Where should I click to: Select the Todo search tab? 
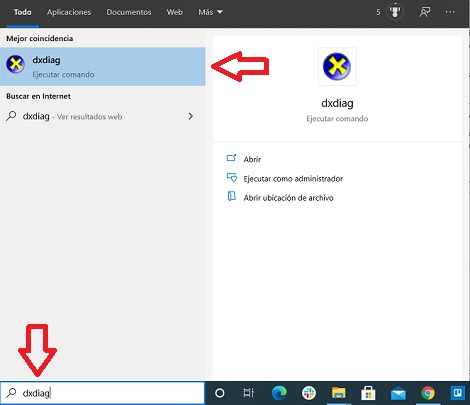point(22,12)
